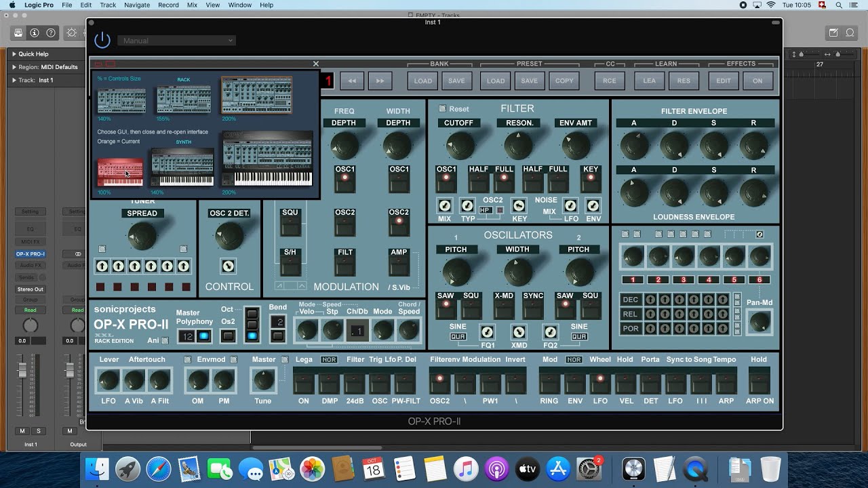Screen dimensions: 868x488
Task: Open the Setting button on Inst 1 strip
Action: pyautogui.click(x=30, y=211)
